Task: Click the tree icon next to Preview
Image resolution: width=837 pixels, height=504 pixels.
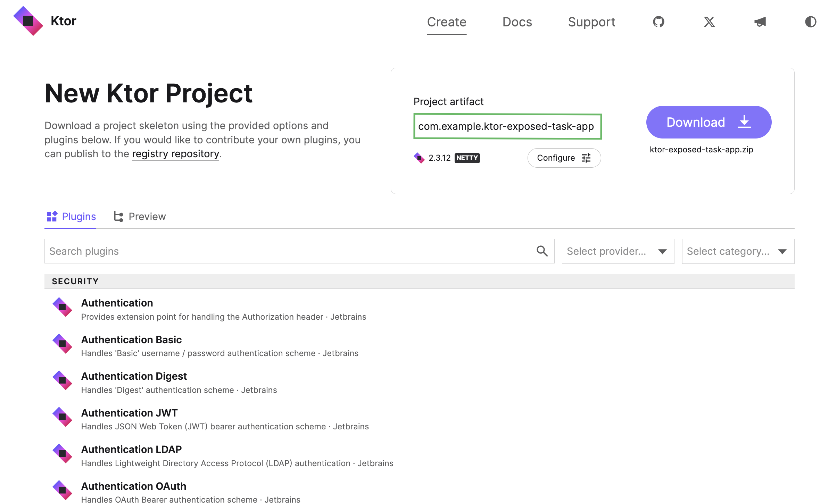Action: pyautogui.click(x=118, y=216)
